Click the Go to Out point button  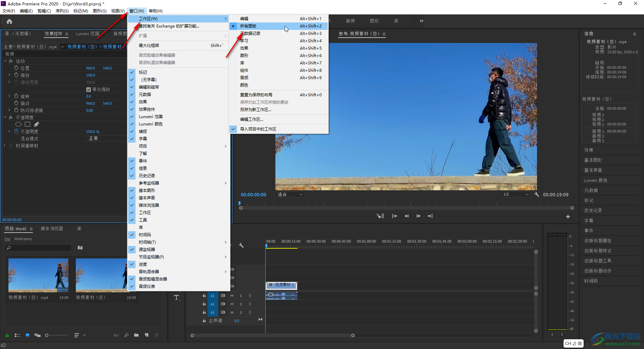tap(430, 216)
